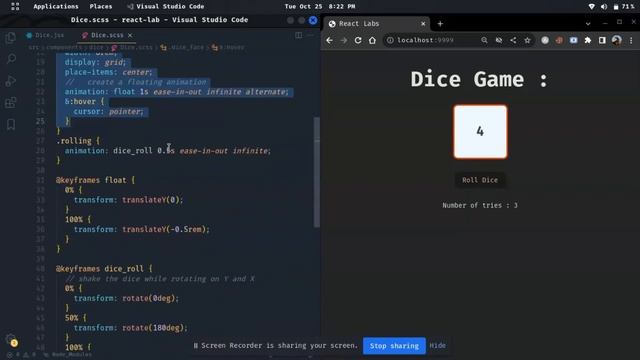Click the red extension icon in Chrome toolbar

(559, 40)
